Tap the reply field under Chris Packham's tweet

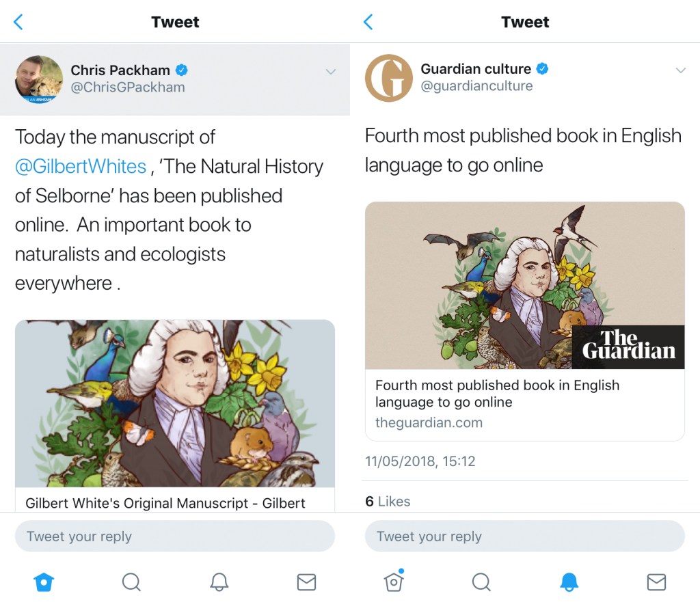point(174,536)
